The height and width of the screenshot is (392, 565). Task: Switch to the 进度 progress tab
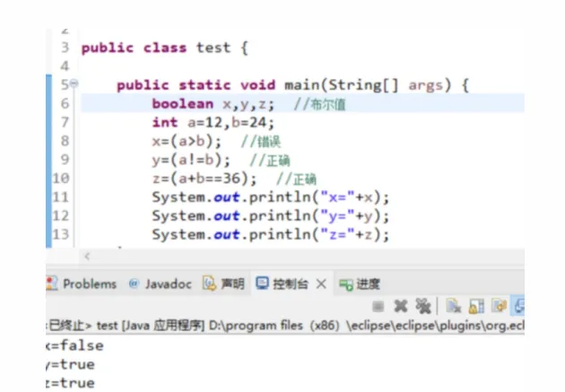tap(360, 284)
